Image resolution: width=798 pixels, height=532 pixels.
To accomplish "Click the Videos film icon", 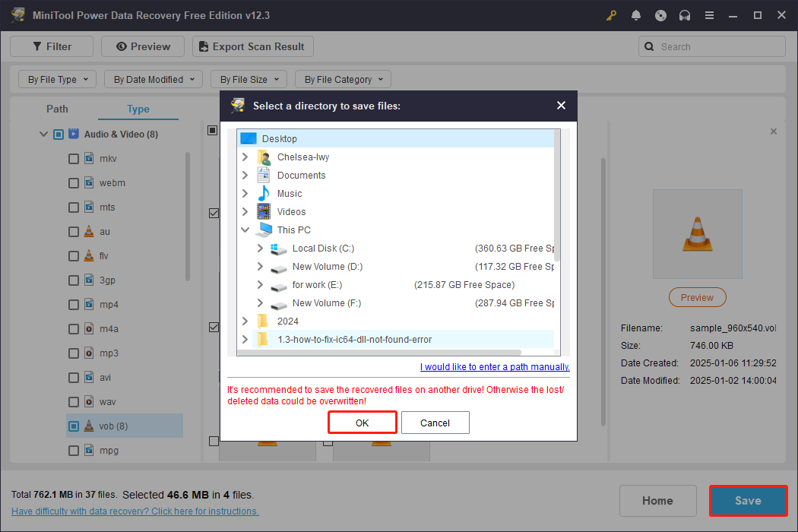I will pos(264,212).
